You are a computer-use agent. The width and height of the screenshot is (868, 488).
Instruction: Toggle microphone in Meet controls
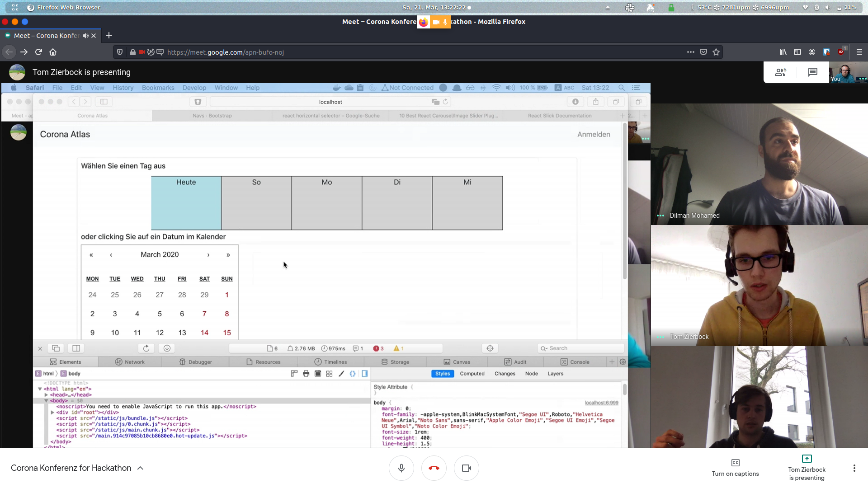click(x=401, y=468)
